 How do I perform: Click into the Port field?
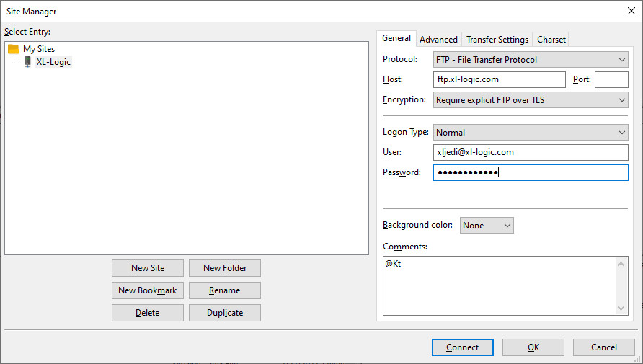[611, 80]
